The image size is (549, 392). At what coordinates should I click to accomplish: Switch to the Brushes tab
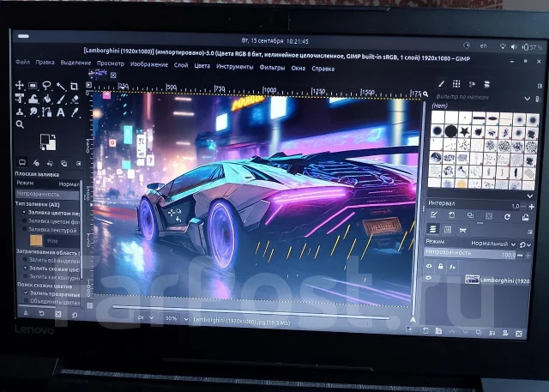pos(441,83)
